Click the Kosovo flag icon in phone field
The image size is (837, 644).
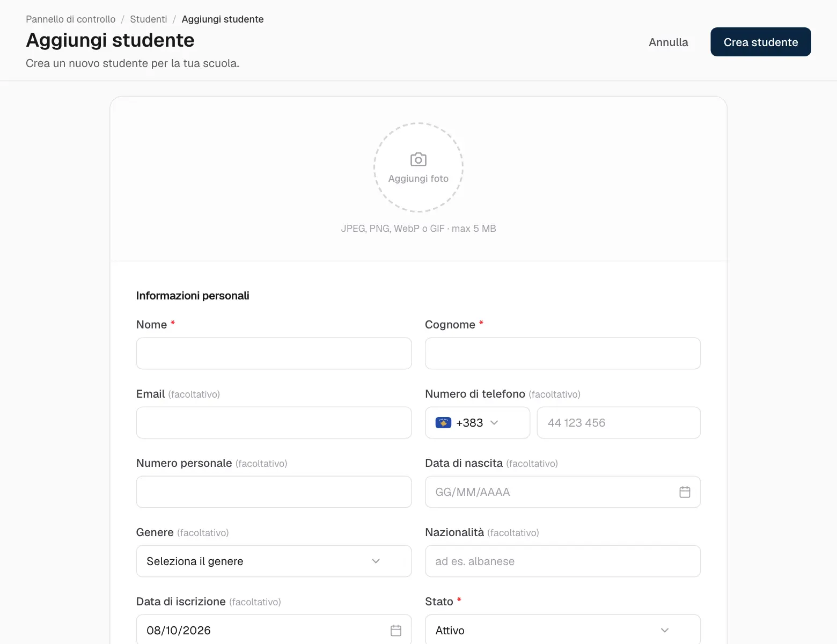click(443, 423)
